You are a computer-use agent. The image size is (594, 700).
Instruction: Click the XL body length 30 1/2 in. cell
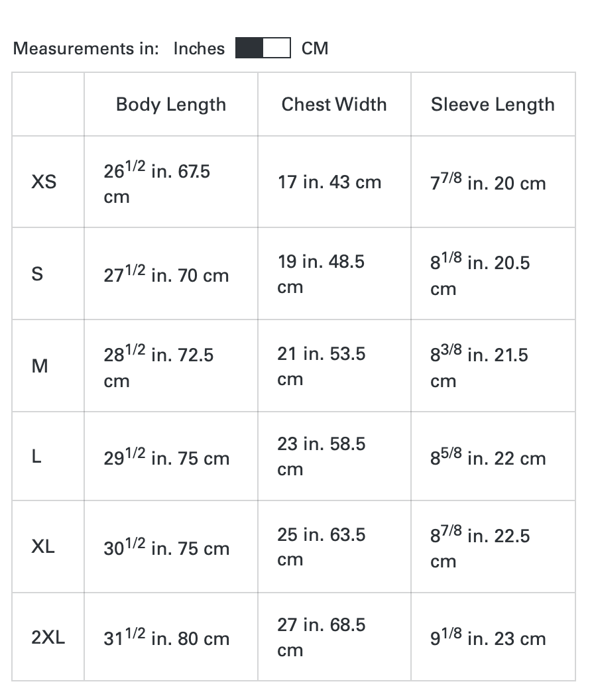pos(166,548)
